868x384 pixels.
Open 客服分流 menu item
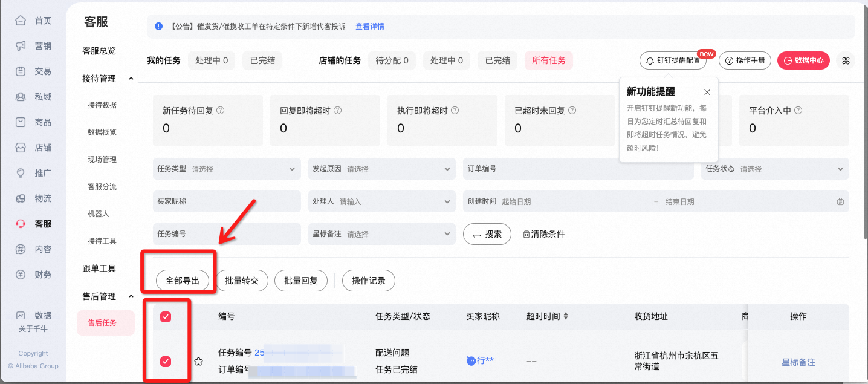[x=102, y=187]
